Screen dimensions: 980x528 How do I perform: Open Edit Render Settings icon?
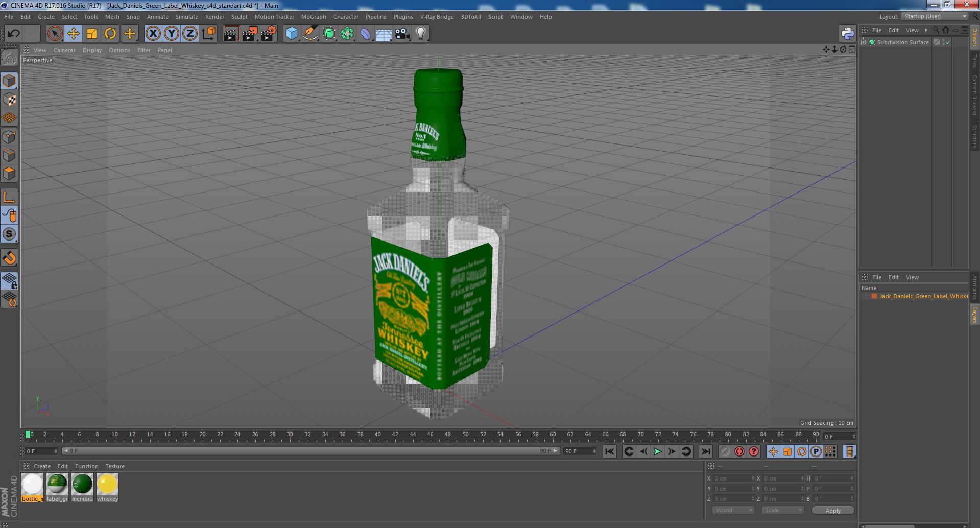tap(269, 34)
